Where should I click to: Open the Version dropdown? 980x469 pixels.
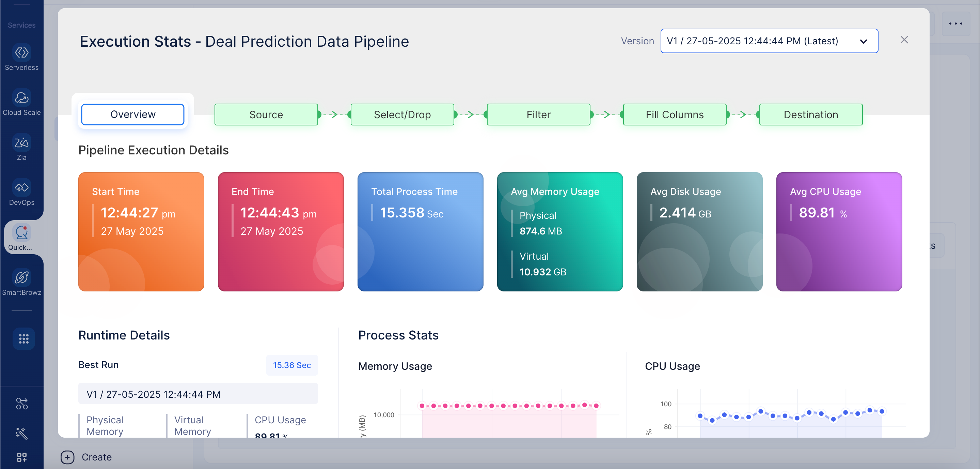[x=769, y=41]
